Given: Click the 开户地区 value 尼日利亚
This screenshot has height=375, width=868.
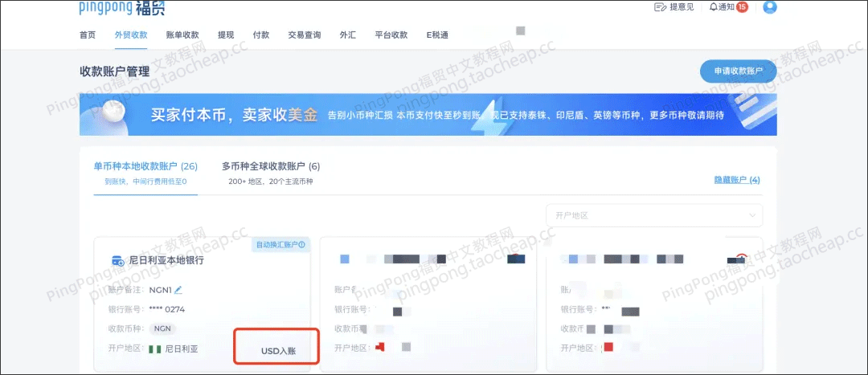Looking at the screenshot, I should point(182,349).
